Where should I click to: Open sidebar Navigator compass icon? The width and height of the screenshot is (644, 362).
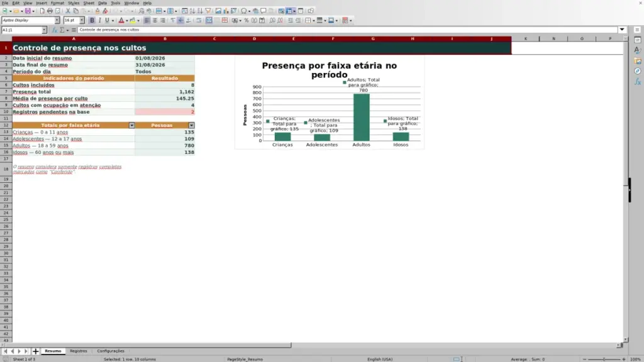(638, 71)
